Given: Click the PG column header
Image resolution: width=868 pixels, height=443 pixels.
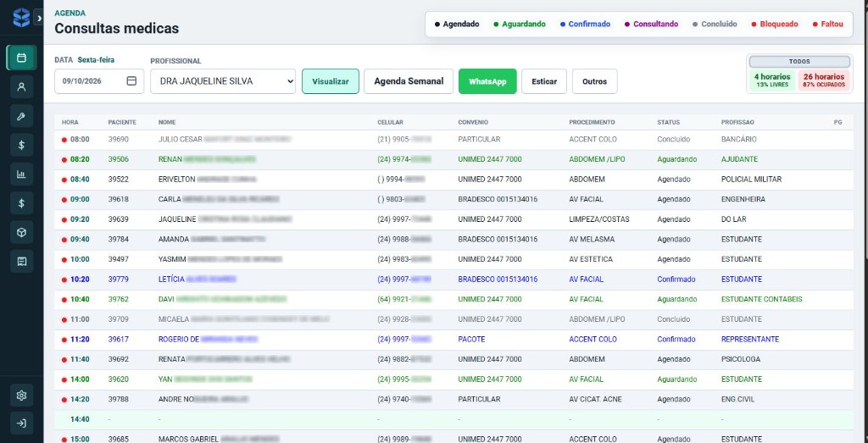Looking at the screenshot, I should click(837, 122).
